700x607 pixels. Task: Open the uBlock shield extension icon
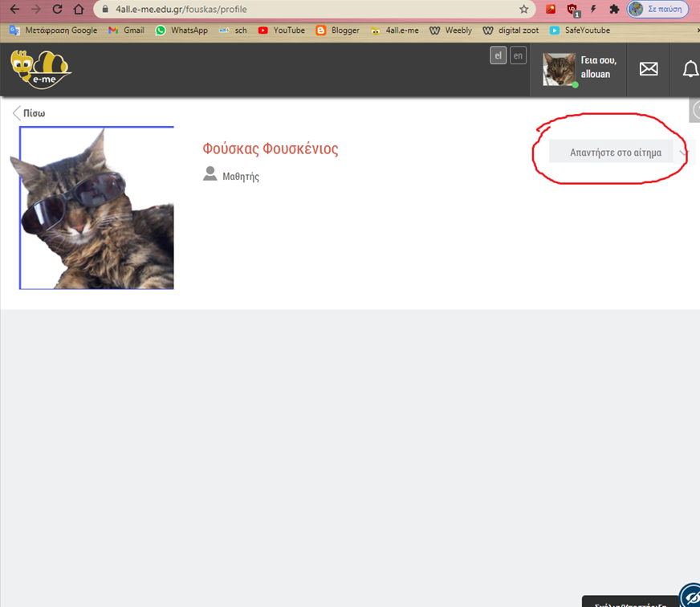pyautogui.click(x=572, y=10)
